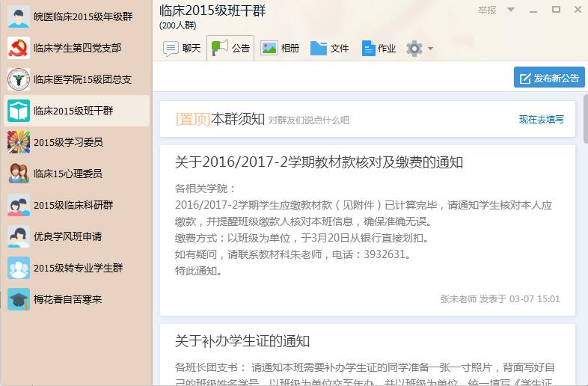Image resolution: width=588 pixels, height=386 pixels.
Task: Open the 聊天 chat tab
Action: click(x=183, y=49)
